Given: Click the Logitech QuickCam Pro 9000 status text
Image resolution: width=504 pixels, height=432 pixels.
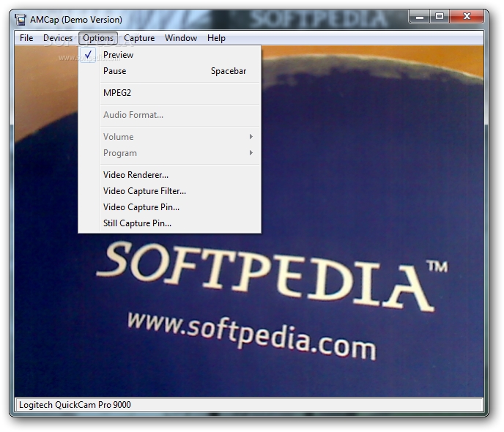Looking at the screenshot, I should point(75,405).
